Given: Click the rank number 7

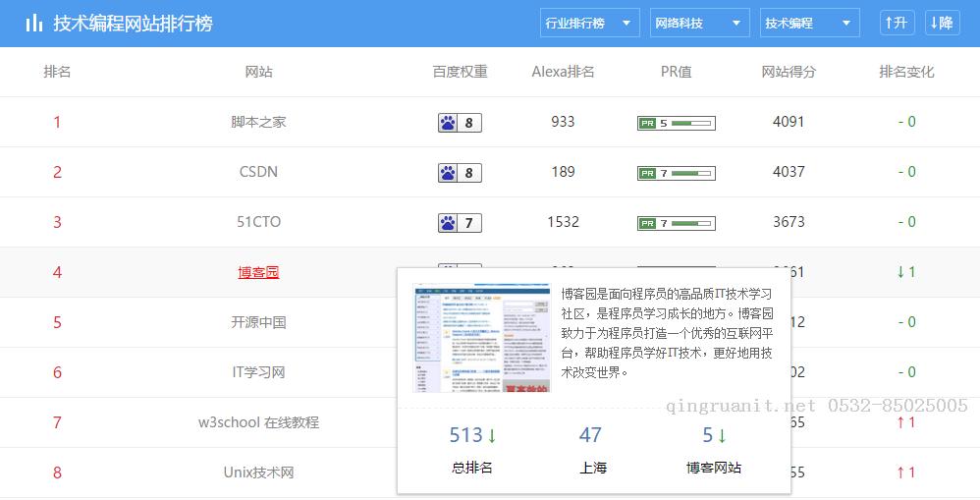Looking at the screenshot, I should (x=57, y=422).
